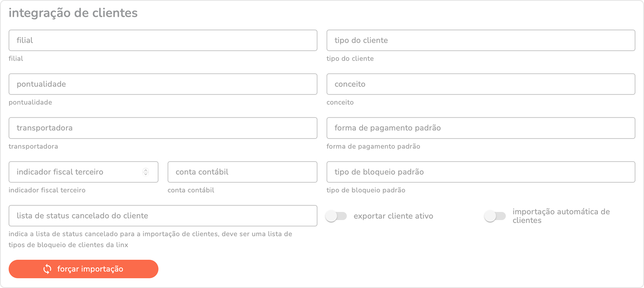This screenshot has height=288, width=644.
Task: Click the "importação automática de clientes" label text
Action: click(x=561, y=216)
